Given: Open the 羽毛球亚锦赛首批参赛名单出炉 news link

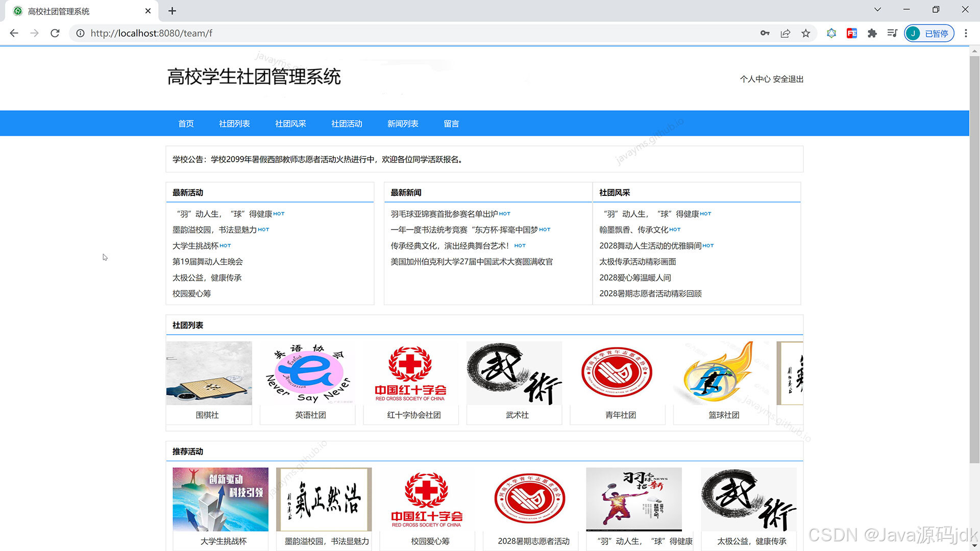Looking at the screenshot, I should tap(444, 213).
